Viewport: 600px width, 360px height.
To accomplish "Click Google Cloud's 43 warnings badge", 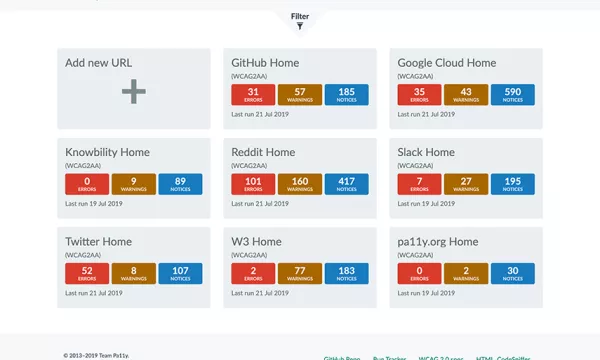I will (466, 94).
